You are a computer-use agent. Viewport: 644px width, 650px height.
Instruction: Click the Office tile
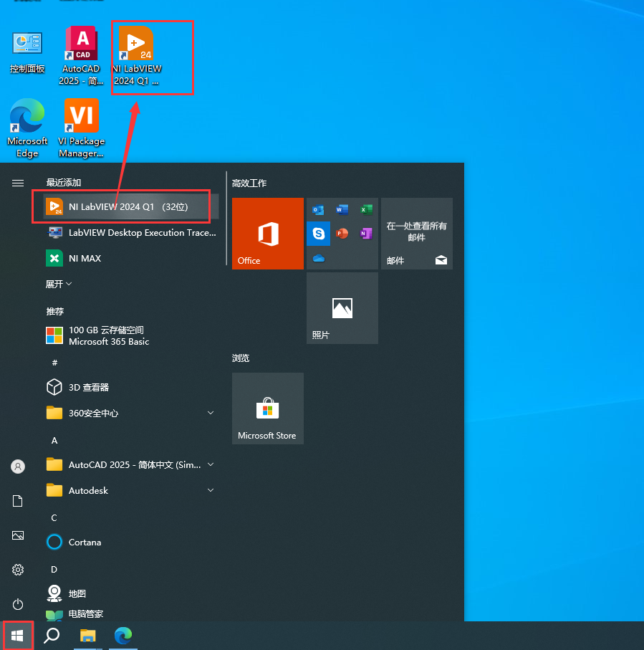tap(267, 234)
